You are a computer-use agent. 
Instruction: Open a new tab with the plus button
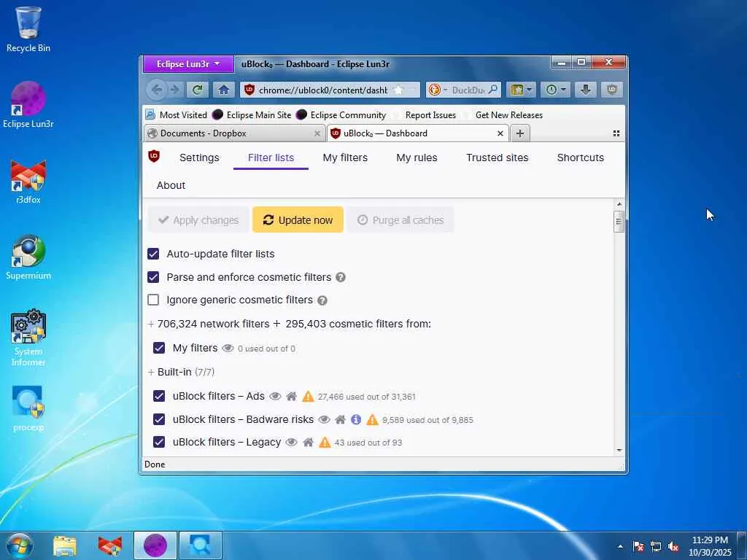[x=519, y=134]
